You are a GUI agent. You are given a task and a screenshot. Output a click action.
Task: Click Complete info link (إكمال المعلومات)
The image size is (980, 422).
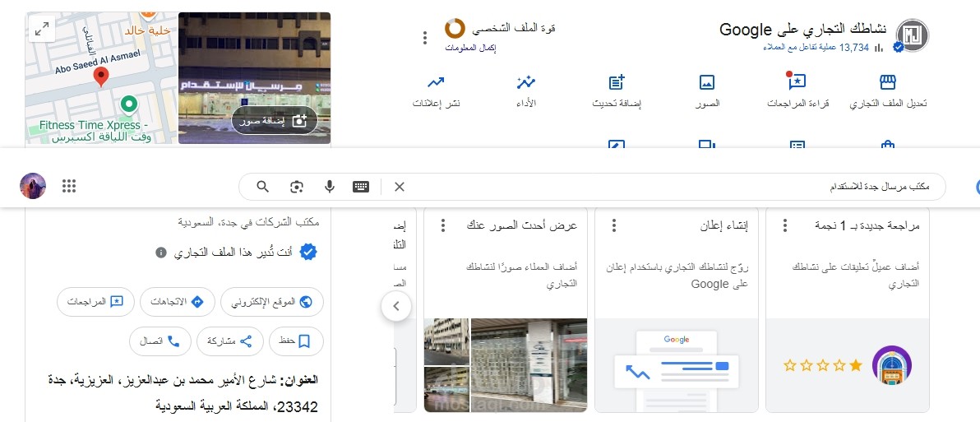click(x=470, y=49)
